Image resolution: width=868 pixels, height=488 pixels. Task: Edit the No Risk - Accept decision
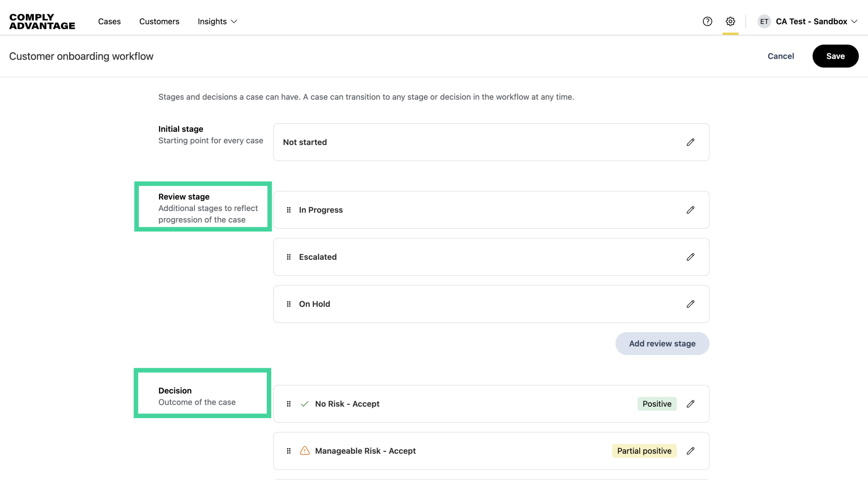[690, 404]
